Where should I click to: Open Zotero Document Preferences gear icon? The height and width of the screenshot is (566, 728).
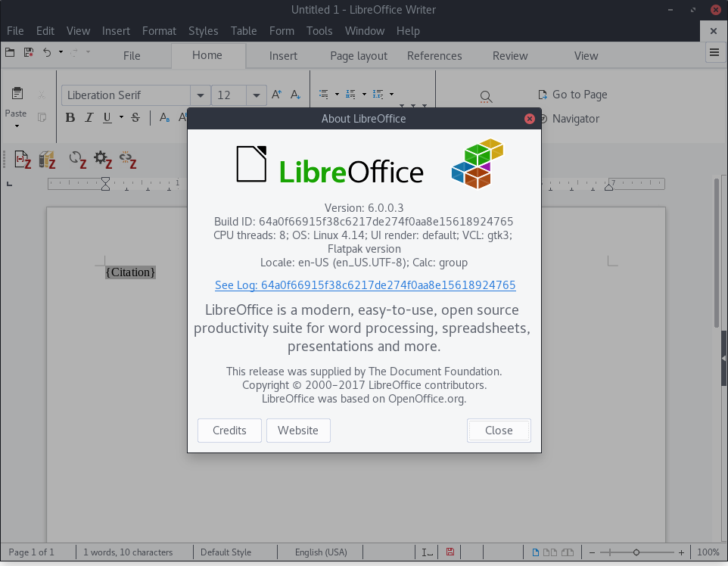103,160
